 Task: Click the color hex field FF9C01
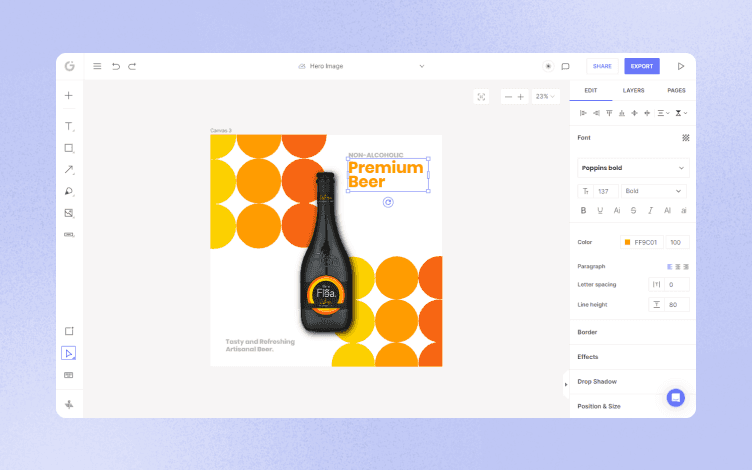coord(646,243)
